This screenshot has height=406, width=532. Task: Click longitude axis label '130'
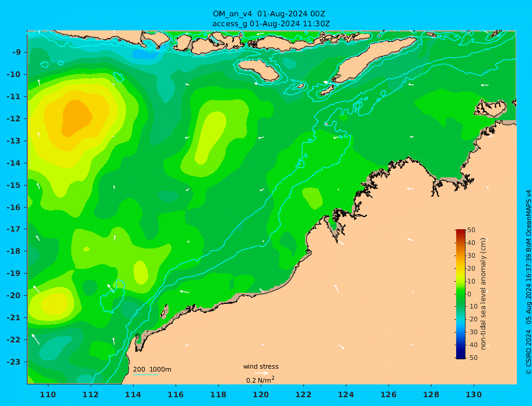point(474,394)
